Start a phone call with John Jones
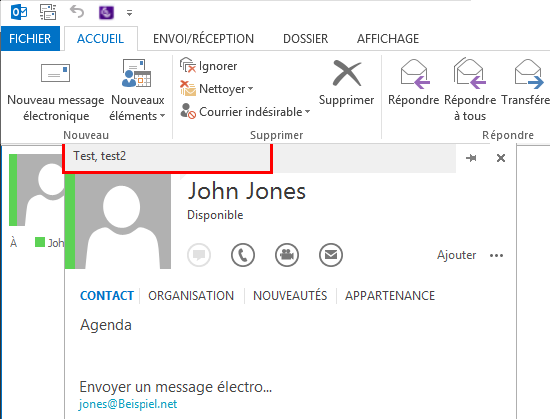The image size is (550, 419). coord(243,255)
